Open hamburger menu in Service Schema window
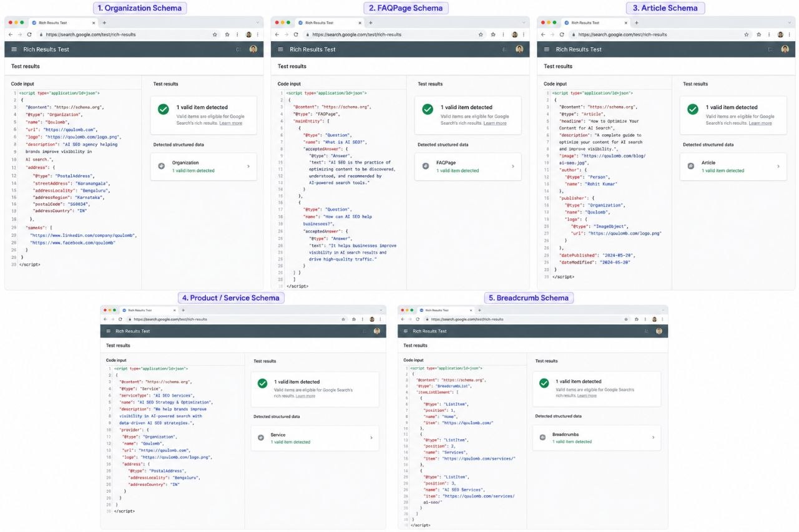The width and height of the screenshot is (799, 532). click(109, 331)
